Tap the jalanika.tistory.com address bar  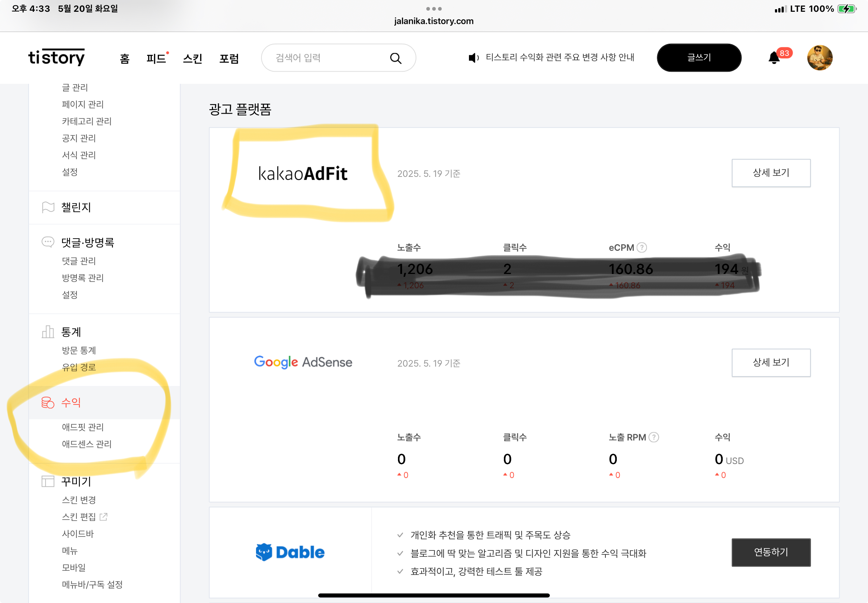pos(434,21)
